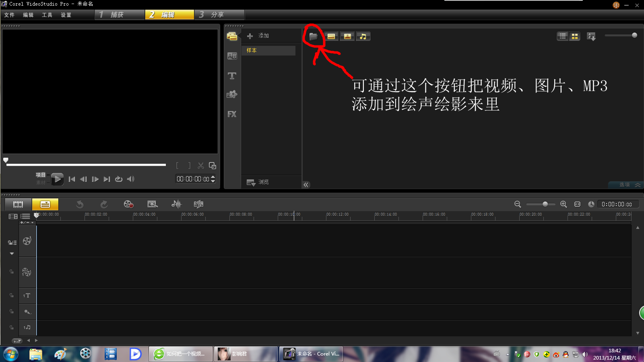Open the sort clips in library menu
The width and height of the screenshot is (644, 362).
click(591, 36)
